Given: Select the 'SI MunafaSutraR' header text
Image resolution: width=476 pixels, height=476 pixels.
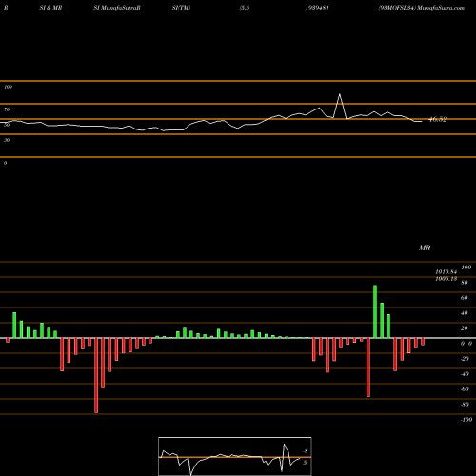Looking at the screenshot, I should click(117, 8).
